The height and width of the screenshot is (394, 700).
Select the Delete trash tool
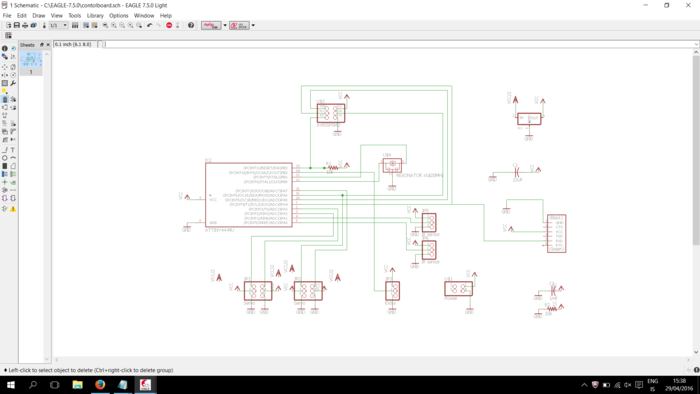4,100
